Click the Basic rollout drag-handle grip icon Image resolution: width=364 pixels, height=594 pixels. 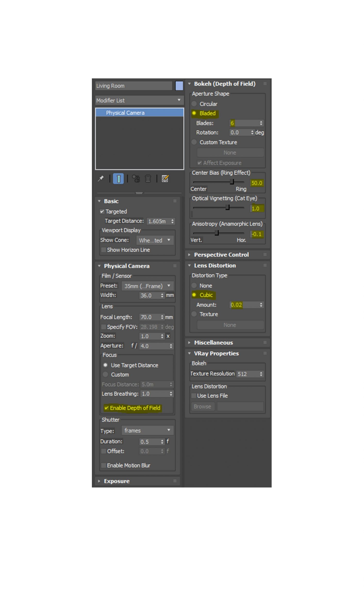click(x=175, y=201)
